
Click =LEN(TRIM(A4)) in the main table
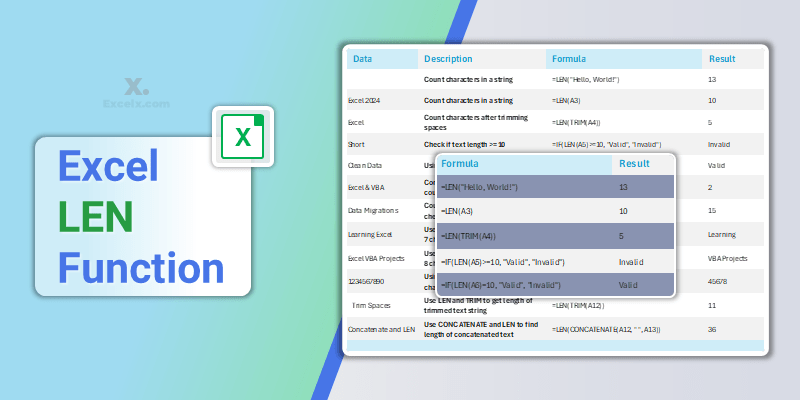[577, 122]
